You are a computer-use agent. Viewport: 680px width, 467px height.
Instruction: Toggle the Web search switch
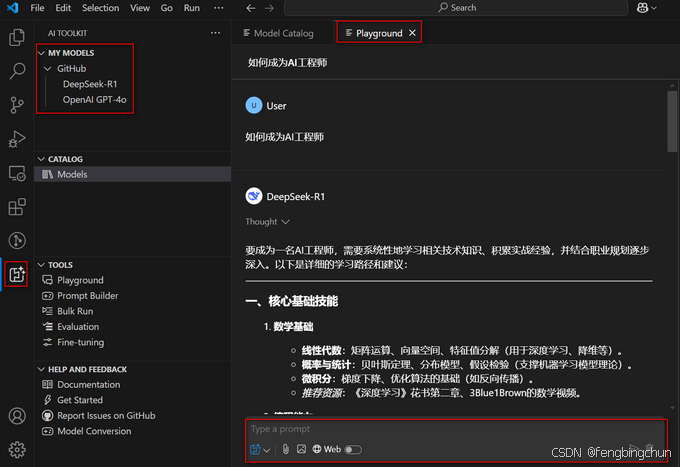click(353, 450)
